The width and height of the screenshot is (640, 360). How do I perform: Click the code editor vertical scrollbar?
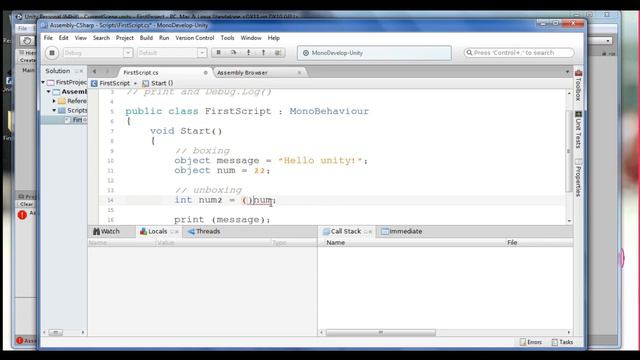pyautogui.click(x=569, y=151)
